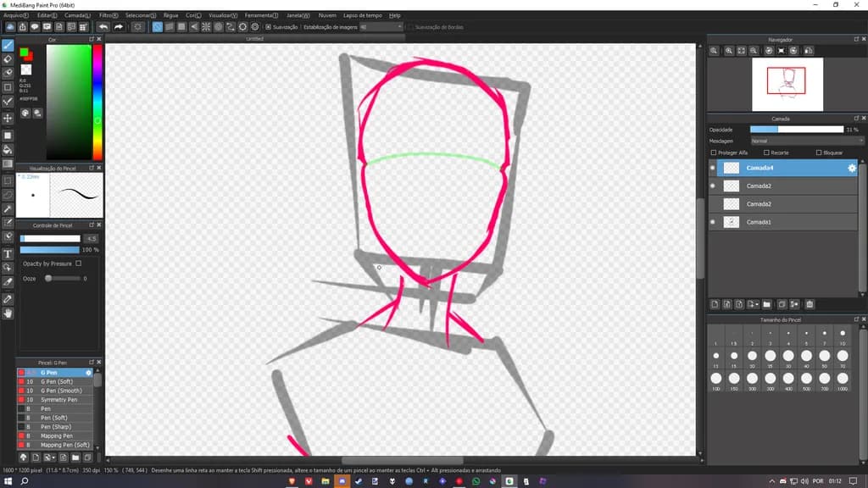The height and width of the screenshot is (488, 868).
Task: Click the canvas horizontal scrollbar
Action: point(402,460)
